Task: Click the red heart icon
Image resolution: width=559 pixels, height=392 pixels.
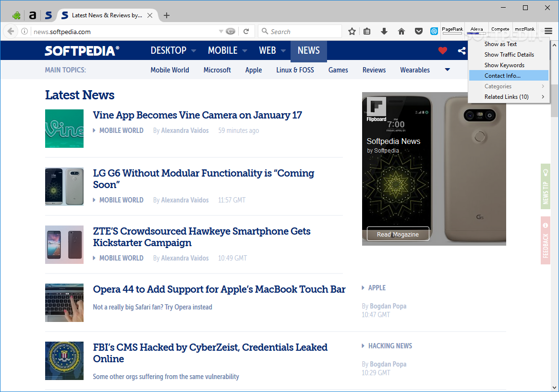Action: pos(443,50)
